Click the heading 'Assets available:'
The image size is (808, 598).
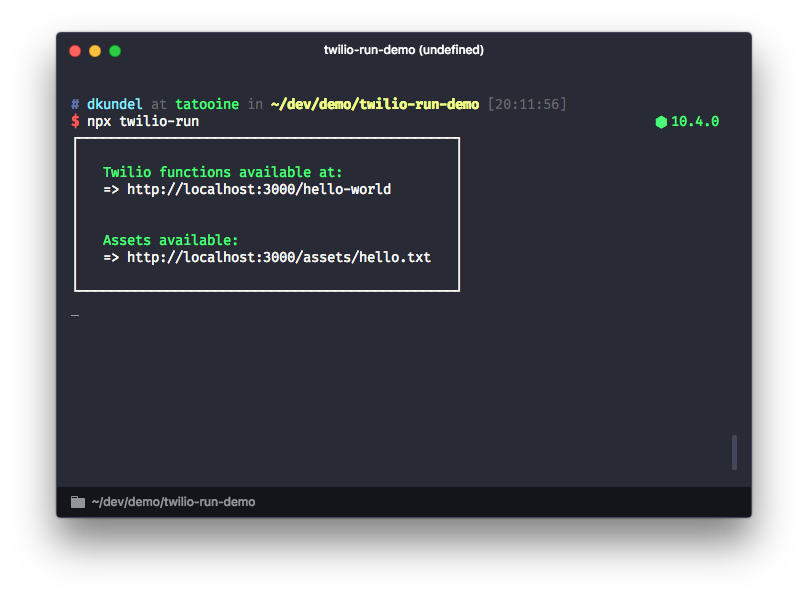(171, 240)
